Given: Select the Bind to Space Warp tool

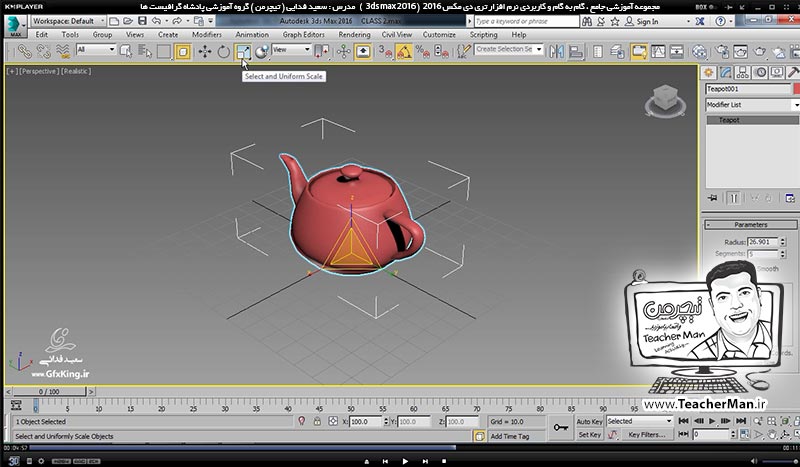Looking at the screenshot, I should pyautogui.click(x=63, y=51).
